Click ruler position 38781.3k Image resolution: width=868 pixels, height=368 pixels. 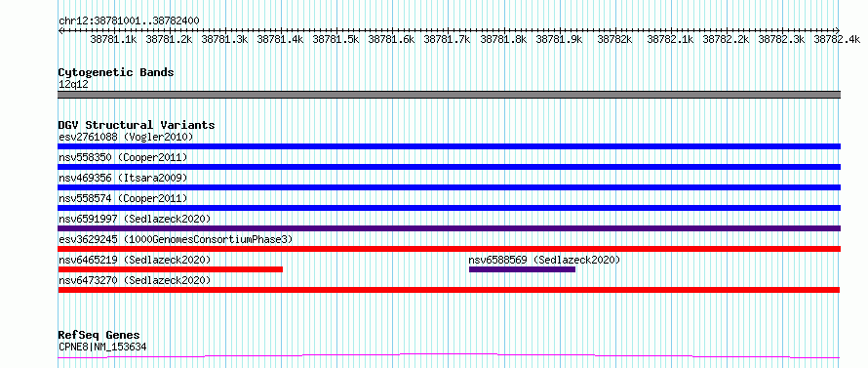point(224,39)
